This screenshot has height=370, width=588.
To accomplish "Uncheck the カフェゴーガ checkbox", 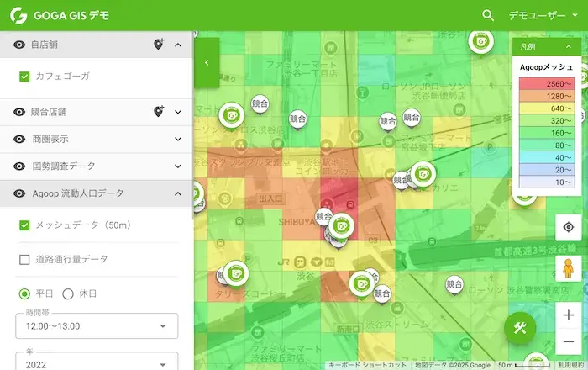I will (x=24, y=77).
